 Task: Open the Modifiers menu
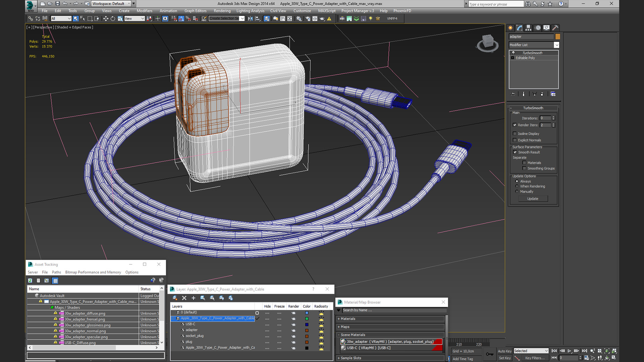[x=145, y=11]
